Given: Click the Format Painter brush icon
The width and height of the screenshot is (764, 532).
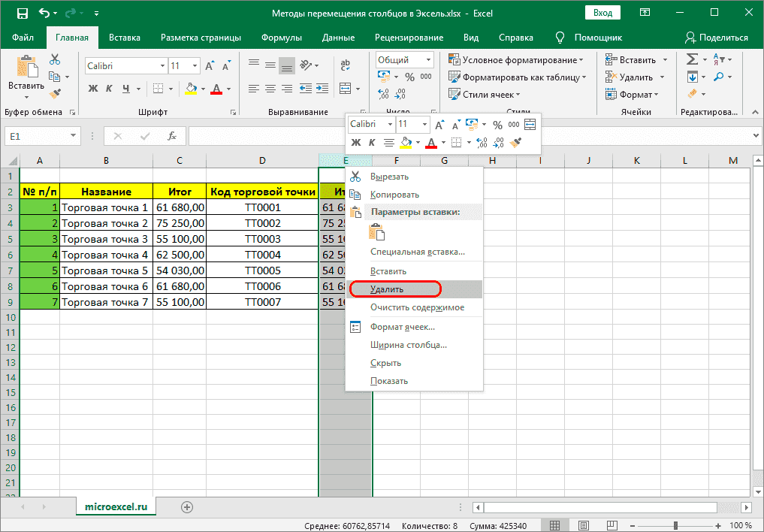Looking at the screenshot, I should pos(54,93).
